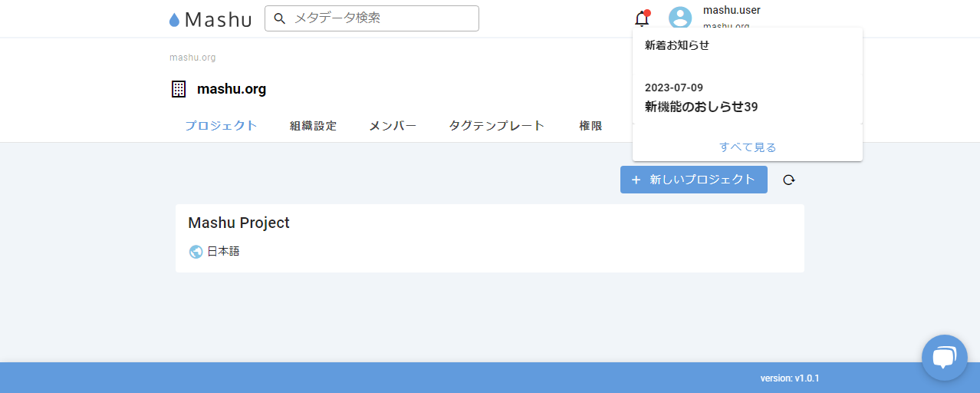Open the 新機能のおしらせ39 notification
980x393 pixels.
[701, 107]
